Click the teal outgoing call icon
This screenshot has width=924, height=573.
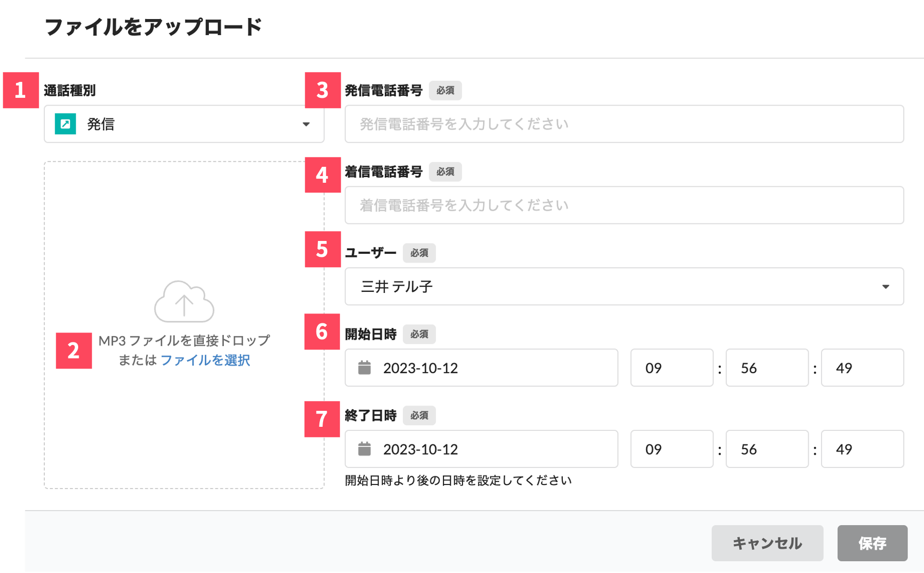(x=65, y=124)
